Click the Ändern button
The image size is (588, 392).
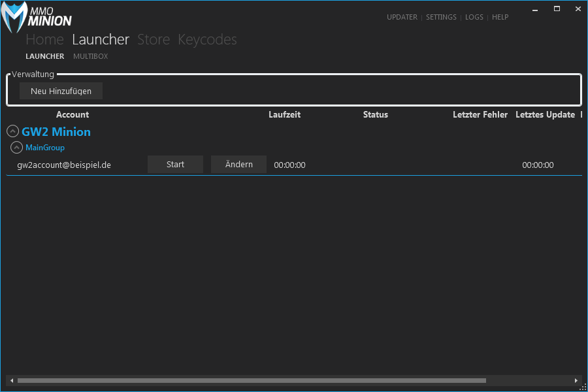(x=238, y=165)
